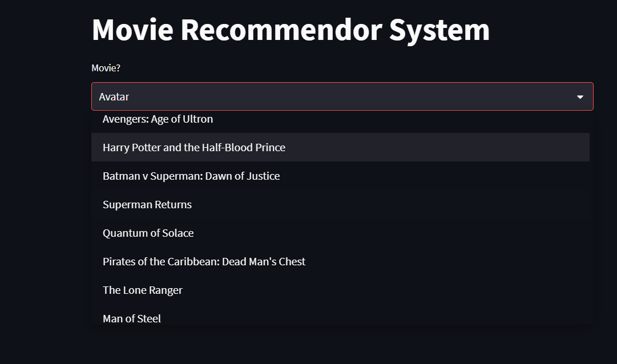The height and width of the screenshot is (364, 617).
Task: Select Harry Potter and the Half-Blood Prince
Action: [193, 147]
